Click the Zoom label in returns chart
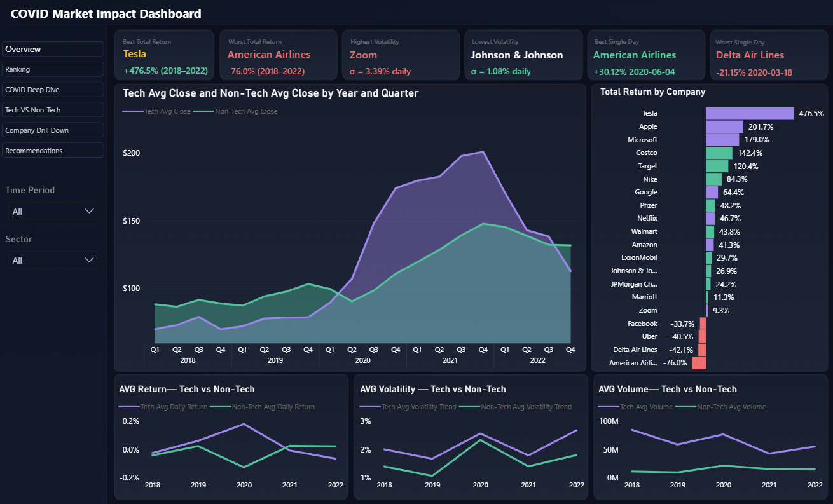This screenshot has width=833, height=504. coord(648,311)
